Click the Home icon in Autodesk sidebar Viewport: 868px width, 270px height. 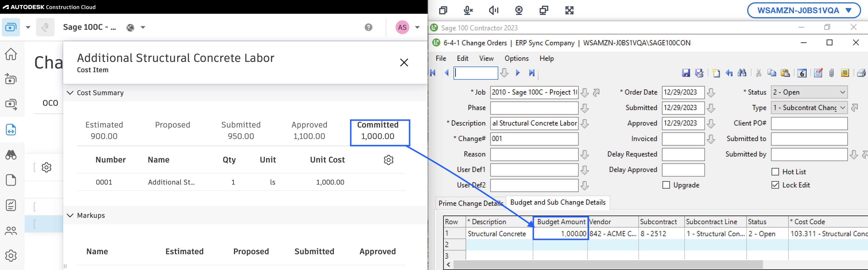coord(11,54)
